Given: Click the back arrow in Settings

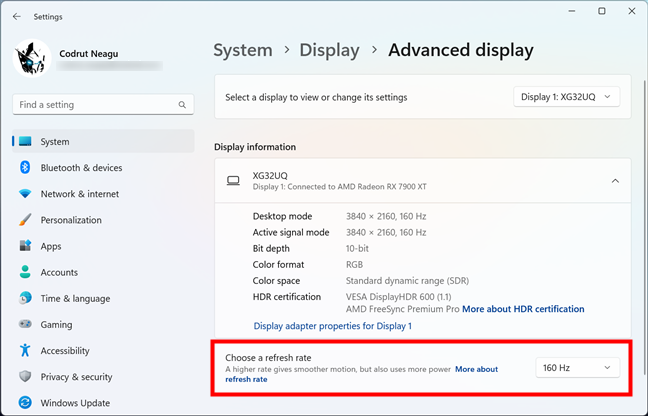Looking at the screenshot, I should coord(17,17).
